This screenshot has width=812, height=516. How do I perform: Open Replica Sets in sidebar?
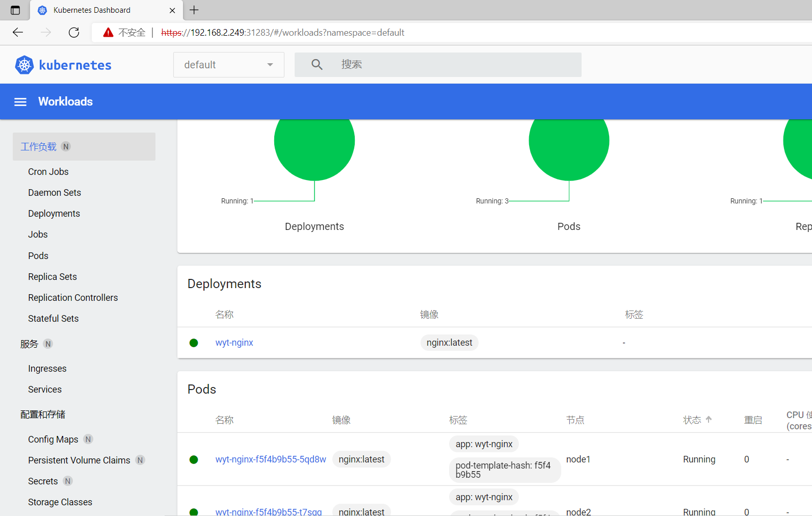pyautogui.click(x=53, y=277)
